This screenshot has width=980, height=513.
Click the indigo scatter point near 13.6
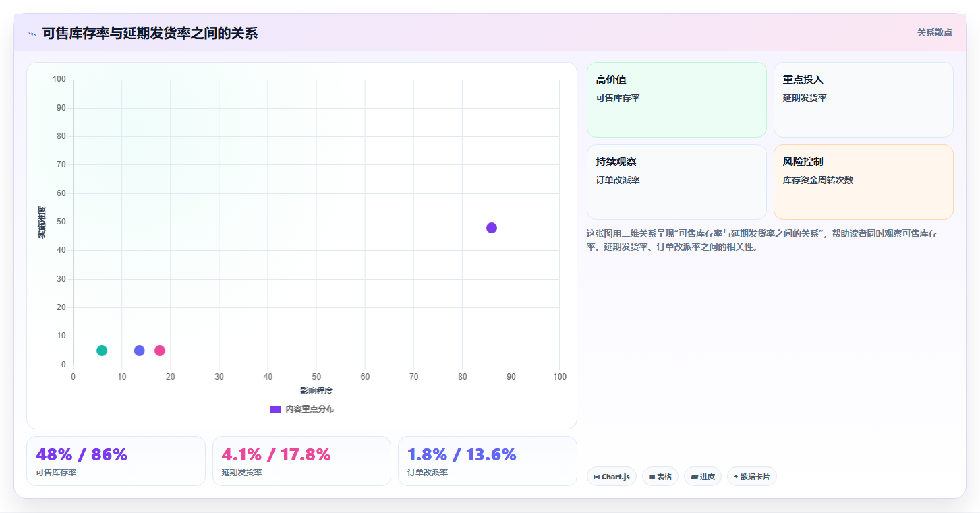point(140,351)
